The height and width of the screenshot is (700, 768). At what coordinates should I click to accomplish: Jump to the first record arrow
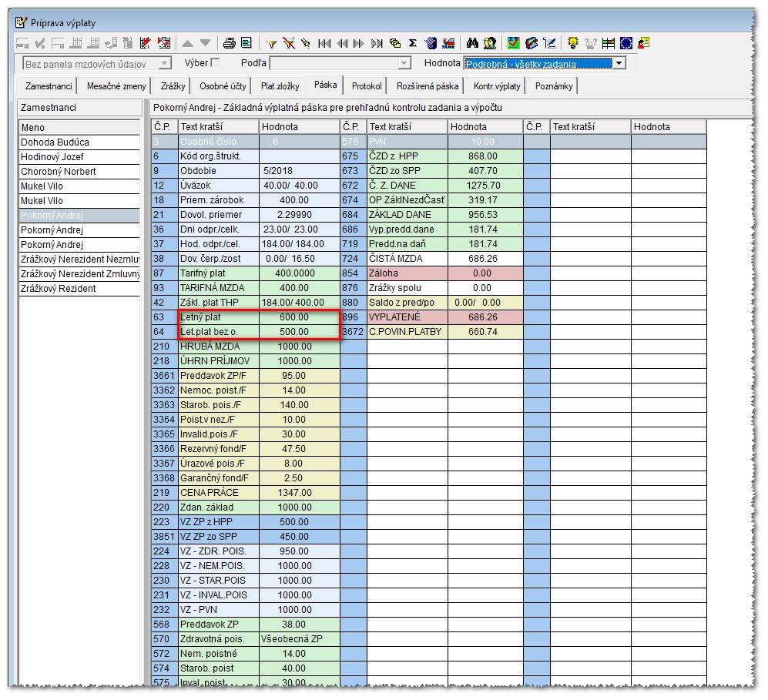[x=324, y=44]
